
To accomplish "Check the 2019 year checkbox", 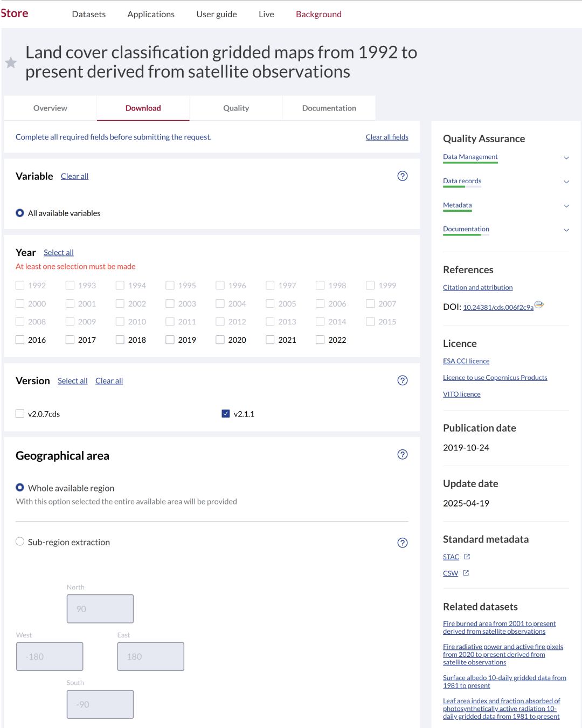I will tap(170, 339).
